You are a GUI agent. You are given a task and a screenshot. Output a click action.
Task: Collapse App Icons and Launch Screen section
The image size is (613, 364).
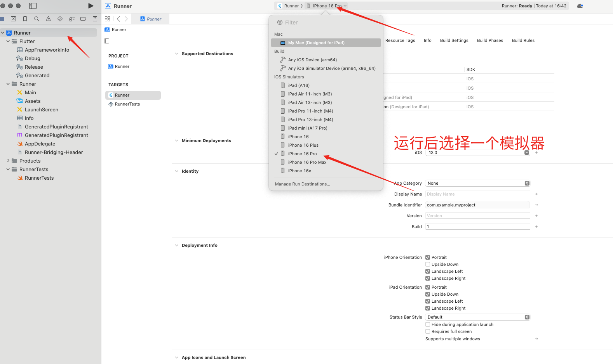pos(177,357)
